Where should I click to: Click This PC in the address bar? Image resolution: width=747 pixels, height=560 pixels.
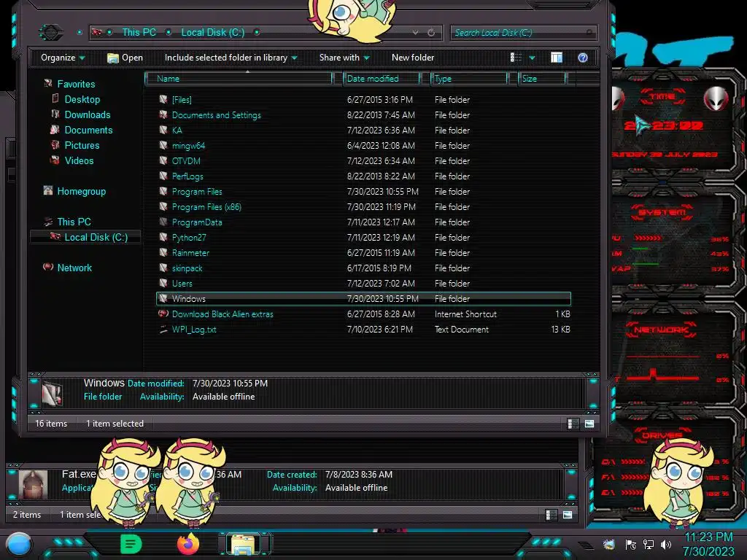(x=139, y=32)
